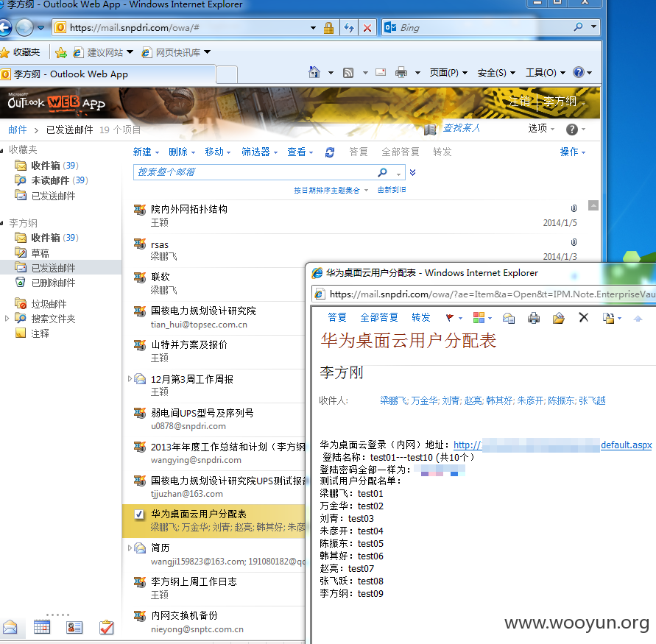The height and width of the screenshot is (644, 656).
Task: Open 已删除邮件 folder
Action: [x=53, y=283]
